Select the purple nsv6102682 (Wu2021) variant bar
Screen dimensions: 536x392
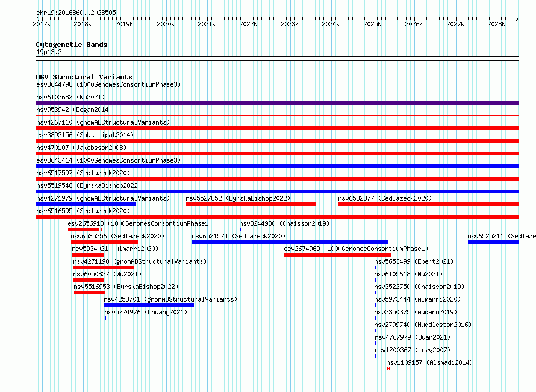pyautogui.click(x=277, y=103)
